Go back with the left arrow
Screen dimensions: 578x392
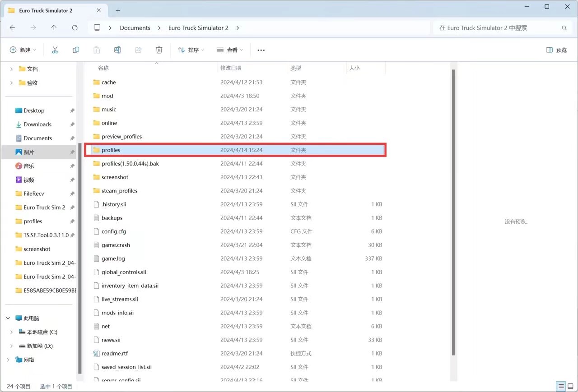pyautogui.click(x=12, y=28)
